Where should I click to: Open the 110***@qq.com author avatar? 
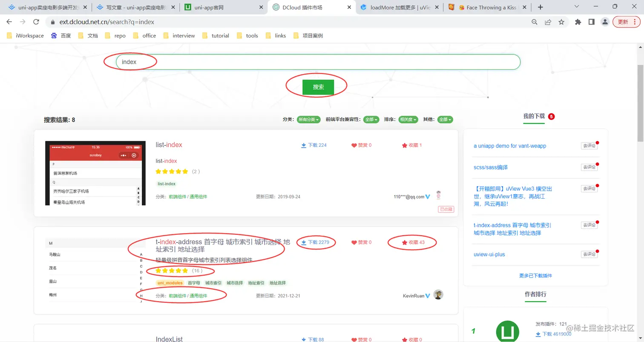click(x=439, y=196)
